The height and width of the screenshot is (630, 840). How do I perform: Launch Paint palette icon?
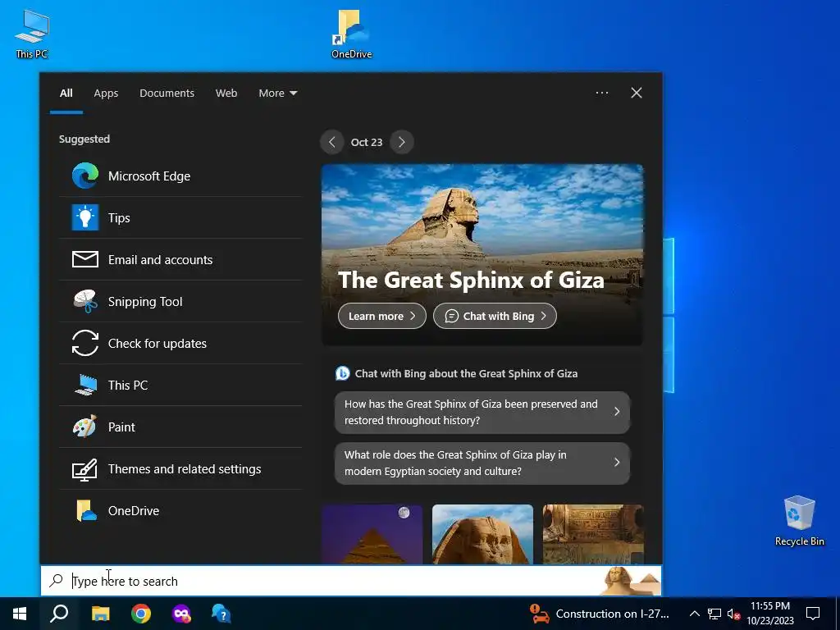(85, 427)
